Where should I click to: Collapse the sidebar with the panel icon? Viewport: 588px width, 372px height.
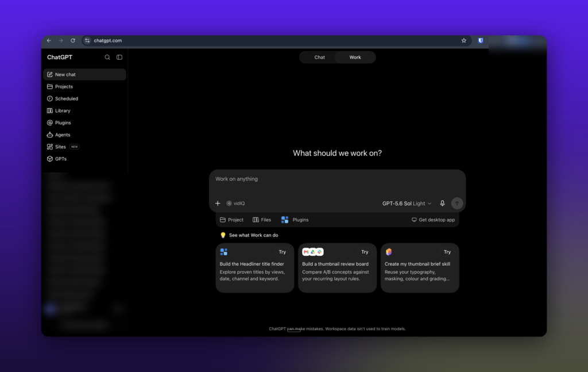click(x=119, y=57)
